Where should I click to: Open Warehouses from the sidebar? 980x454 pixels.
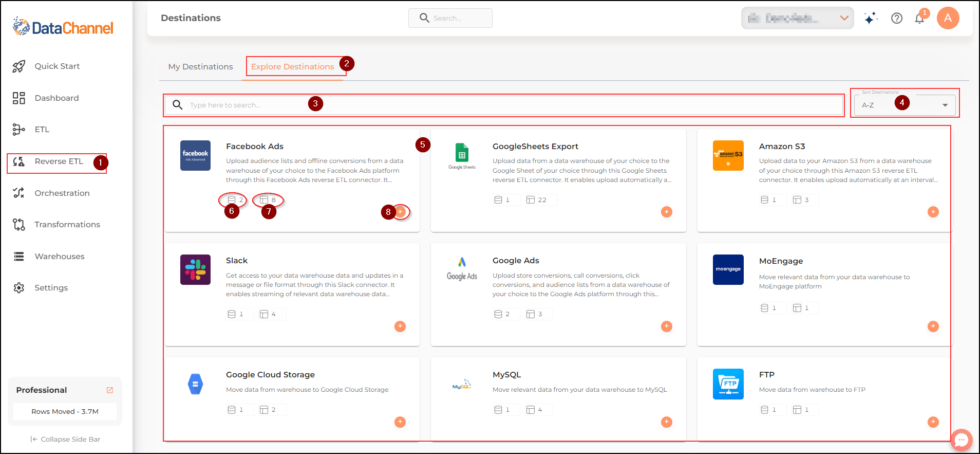[x=59, y=257]
